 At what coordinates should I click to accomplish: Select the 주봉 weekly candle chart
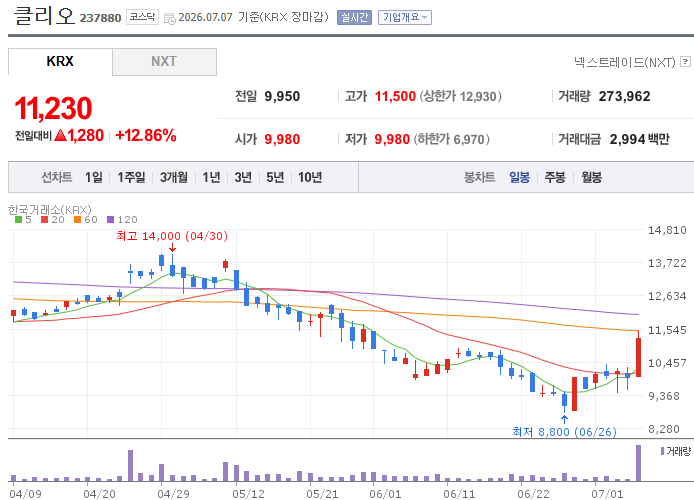tap(555, 177)
